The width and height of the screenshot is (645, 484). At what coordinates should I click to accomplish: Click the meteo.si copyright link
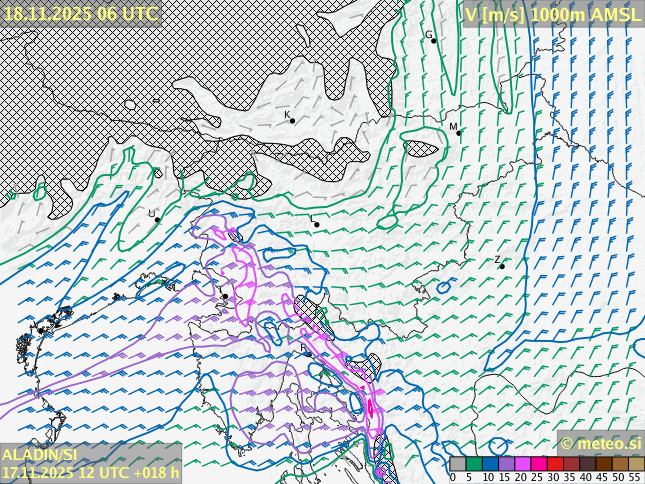[x=600, y=443]
